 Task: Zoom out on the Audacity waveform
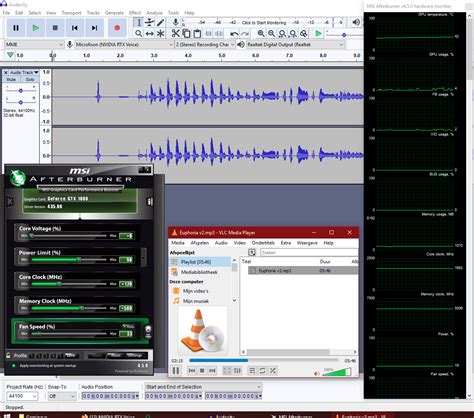(272, 33)
